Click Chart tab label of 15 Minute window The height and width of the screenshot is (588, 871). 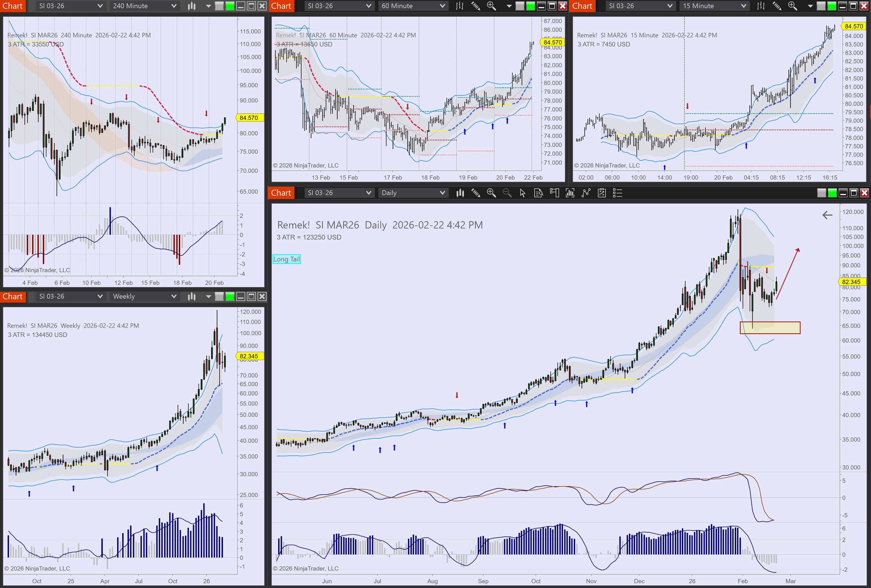pos(582,6)
